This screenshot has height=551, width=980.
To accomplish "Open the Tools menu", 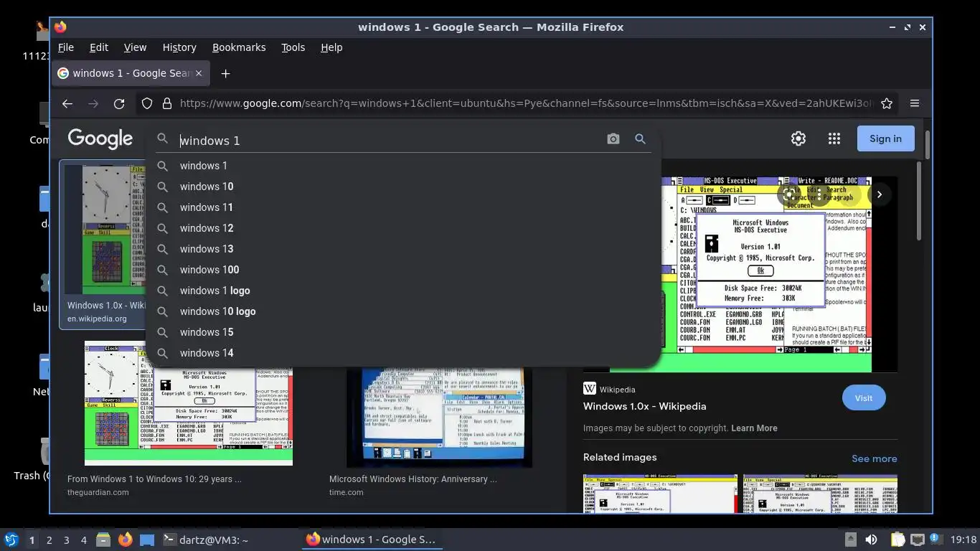I will click(293, 47).
